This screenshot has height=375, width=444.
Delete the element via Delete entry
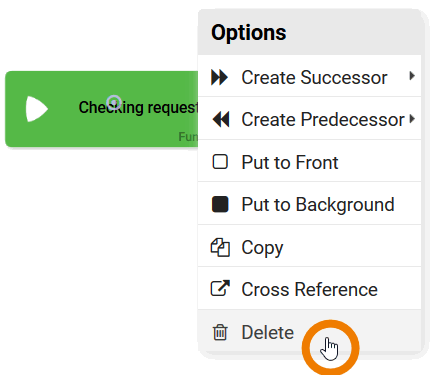pos(309,330)
